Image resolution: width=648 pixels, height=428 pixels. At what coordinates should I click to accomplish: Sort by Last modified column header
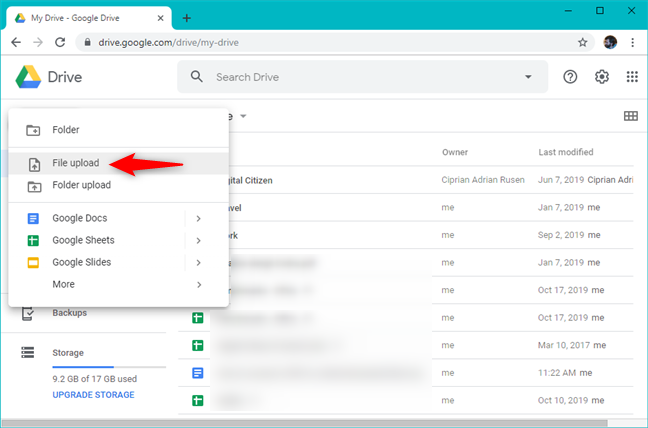pyautogui.click(x=565, y=152)
